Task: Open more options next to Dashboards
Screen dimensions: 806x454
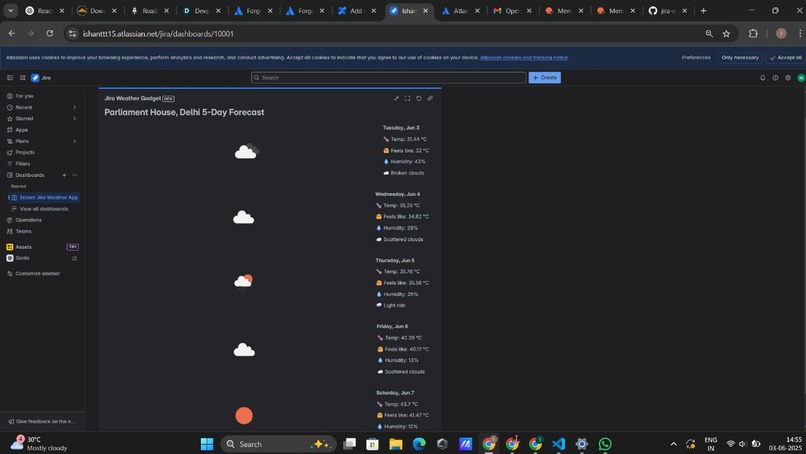Action: (75, 175)
